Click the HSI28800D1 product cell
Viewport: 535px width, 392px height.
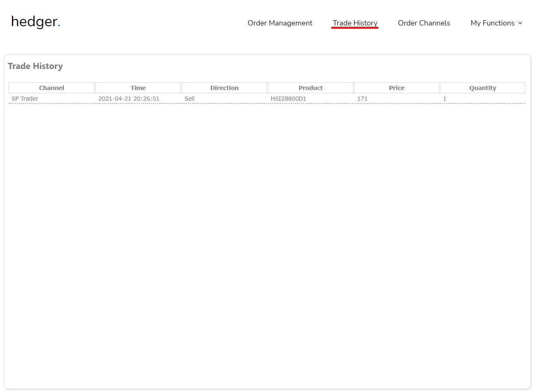(288, 99)
